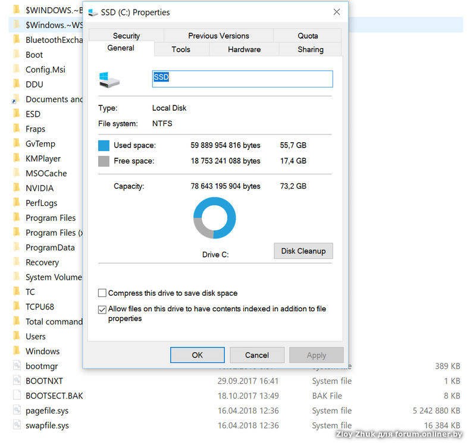Click the SSD drive name field
Screen dimensions: 476x448
242,79
